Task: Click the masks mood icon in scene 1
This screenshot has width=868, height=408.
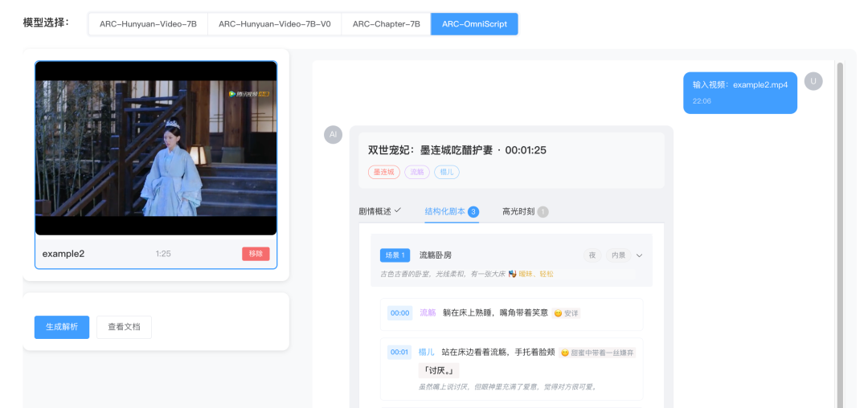Action: coord(512,274)
